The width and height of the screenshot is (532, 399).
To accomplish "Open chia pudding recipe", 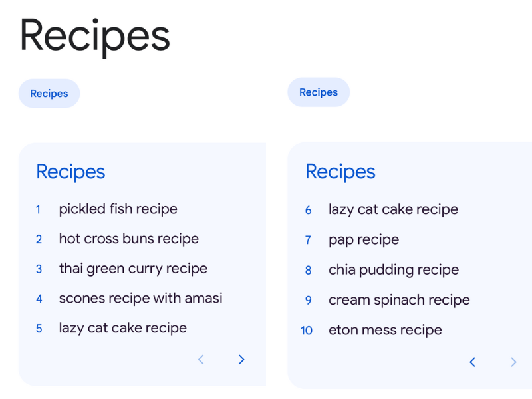I will point(394,270).
